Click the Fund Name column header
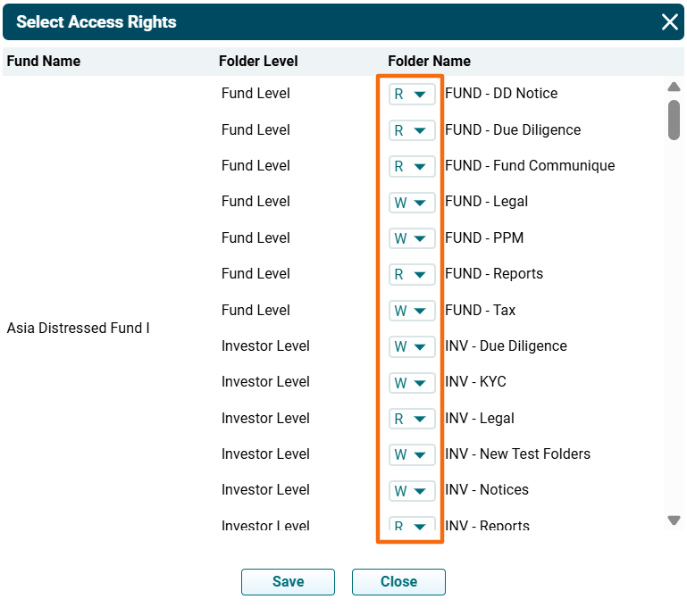 [44, 62]
